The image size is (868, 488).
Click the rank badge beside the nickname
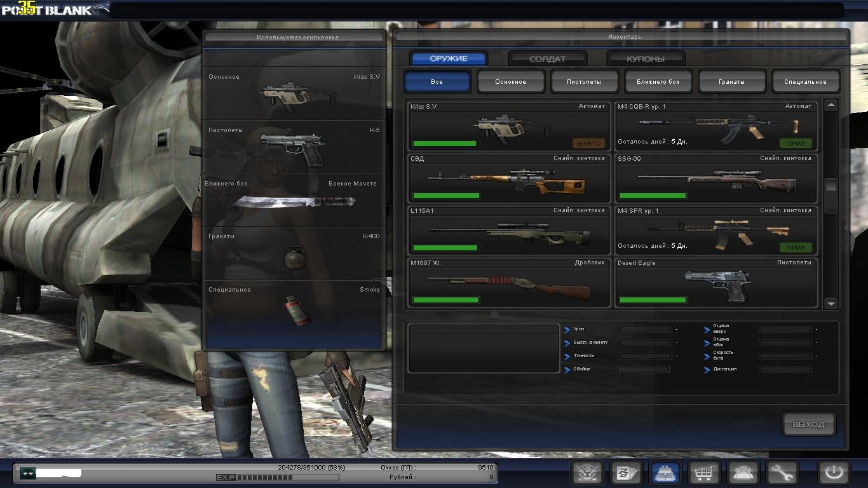(27, 473)
